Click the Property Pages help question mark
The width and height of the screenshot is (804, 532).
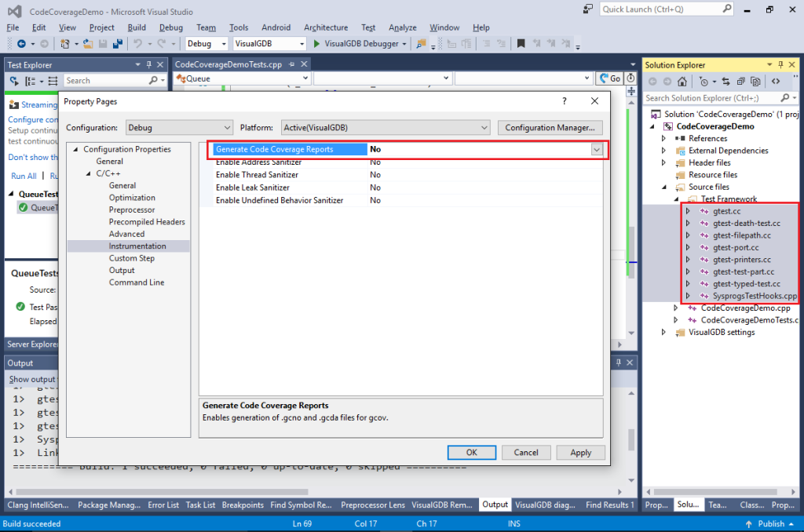coord(565,101)
